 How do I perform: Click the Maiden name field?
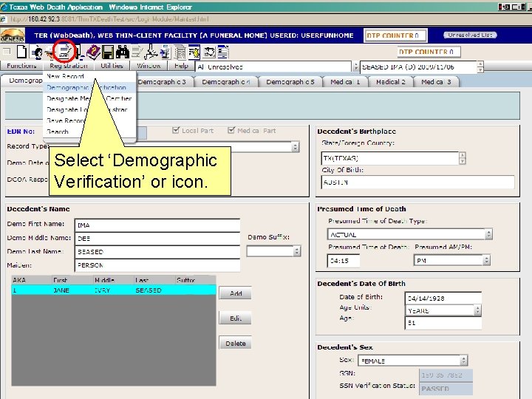[157, 265]
